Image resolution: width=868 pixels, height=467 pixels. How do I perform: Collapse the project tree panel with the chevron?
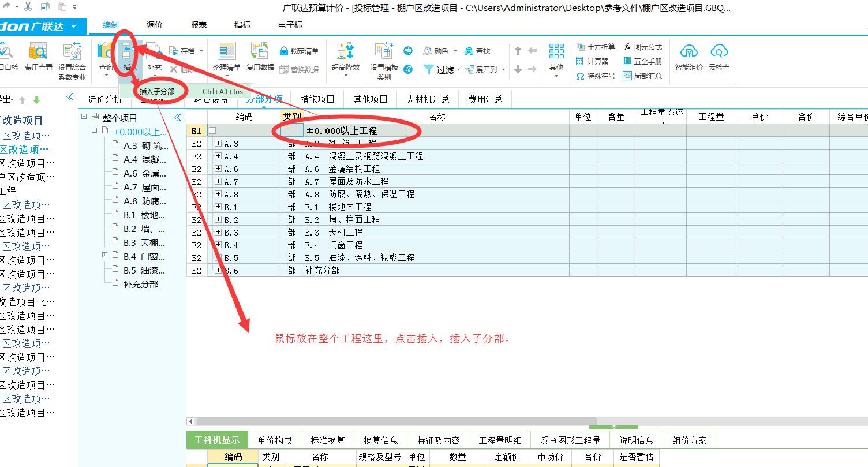[178, 117]
